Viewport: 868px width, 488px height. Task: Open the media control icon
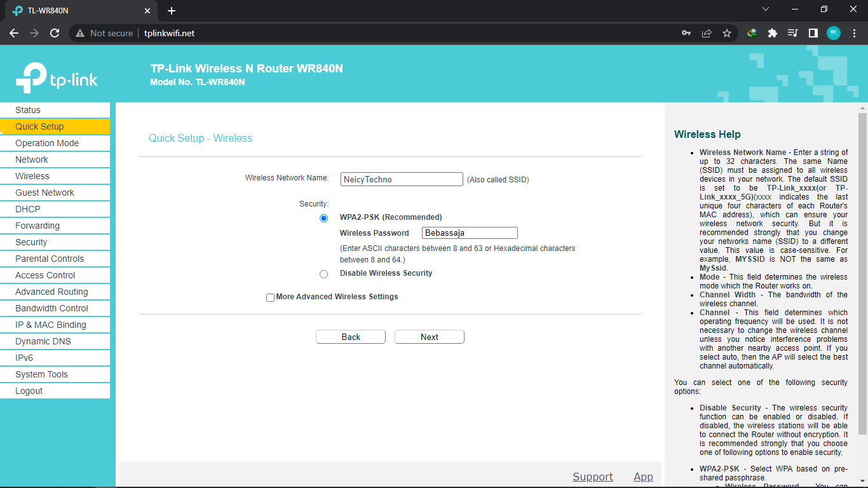pyautogui.click(x=792, y=33)
